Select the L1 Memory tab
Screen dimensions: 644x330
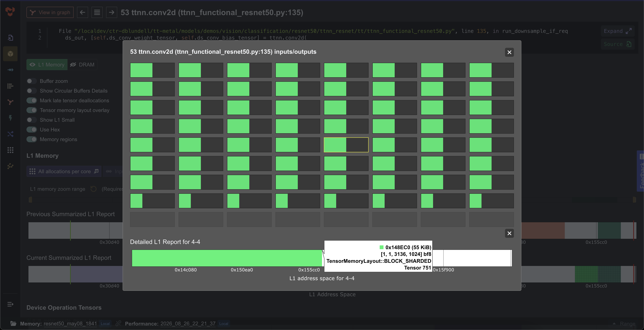47,65
